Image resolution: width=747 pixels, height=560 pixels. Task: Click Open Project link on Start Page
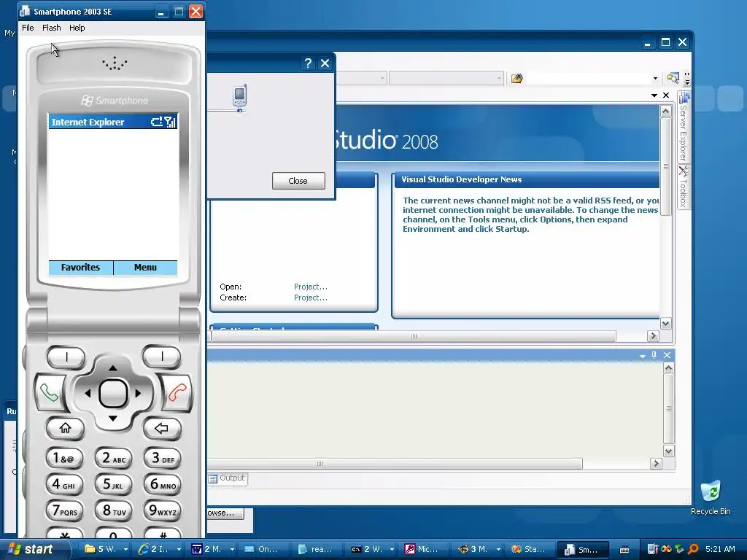tap(311, 287)
